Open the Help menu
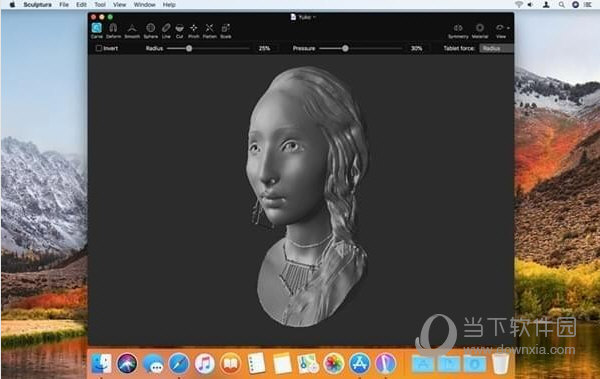This screenshot has height=379, width=600. (169, 5)
